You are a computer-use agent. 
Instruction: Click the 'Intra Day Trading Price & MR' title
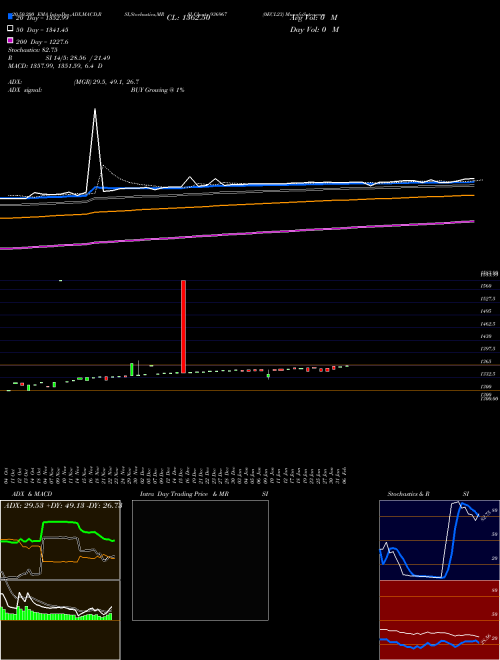pos(184,494)
